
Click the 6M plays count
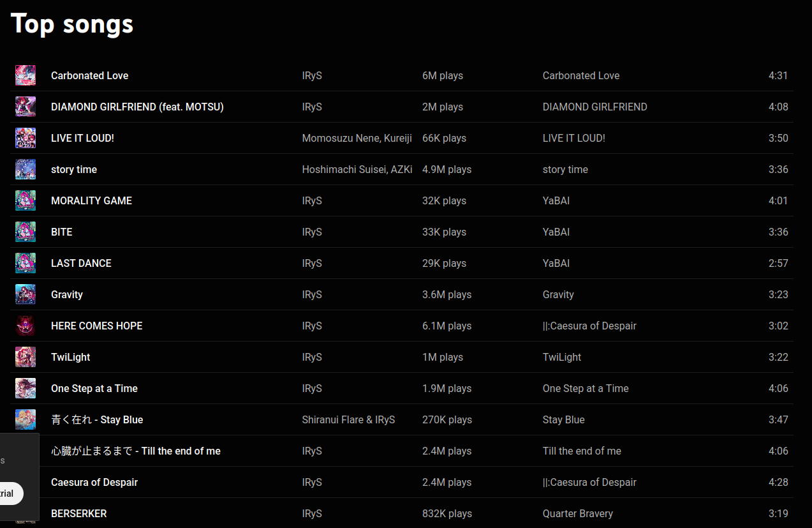click(x=443, y=75)
